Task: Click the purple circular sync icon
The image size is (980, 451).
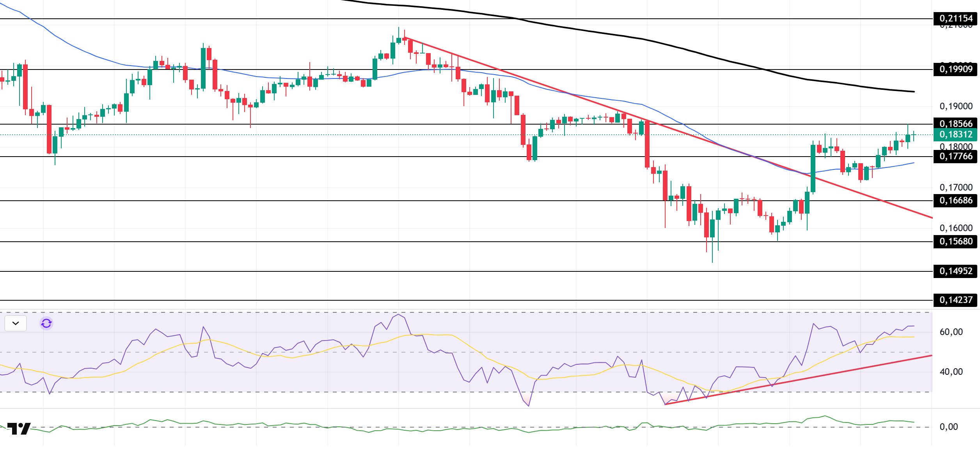Action: coord(46,323)
